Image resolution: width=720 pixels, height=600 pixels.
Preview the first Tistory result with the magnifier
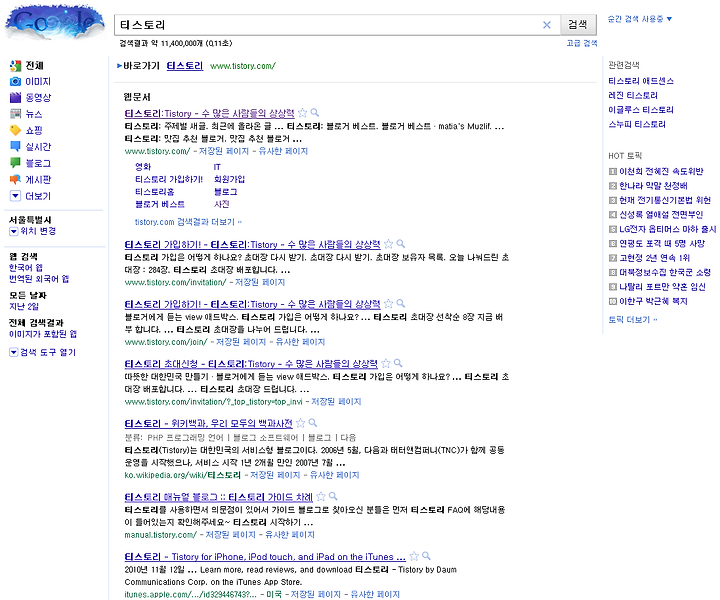(315, 112)
